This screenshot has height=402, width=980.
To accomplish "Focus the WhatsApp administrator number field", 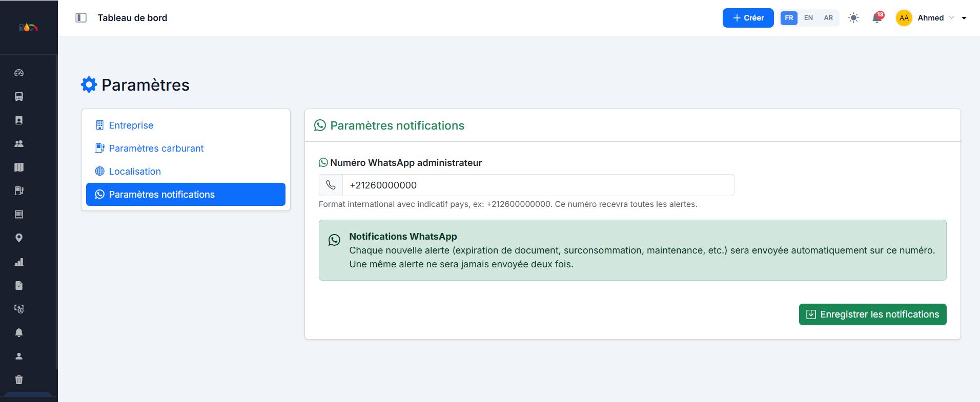I will click(x=538, y=185).
